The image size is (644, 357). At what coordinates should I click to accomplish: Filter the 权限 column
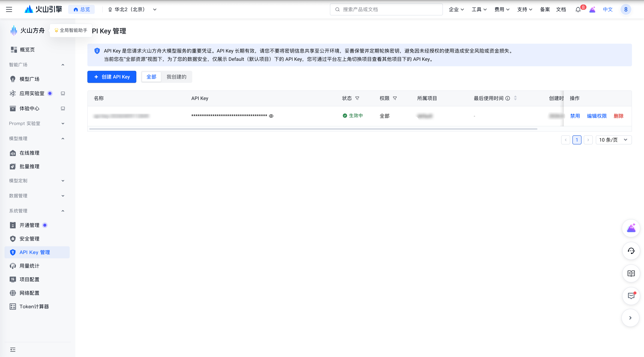tap(395, 98)
